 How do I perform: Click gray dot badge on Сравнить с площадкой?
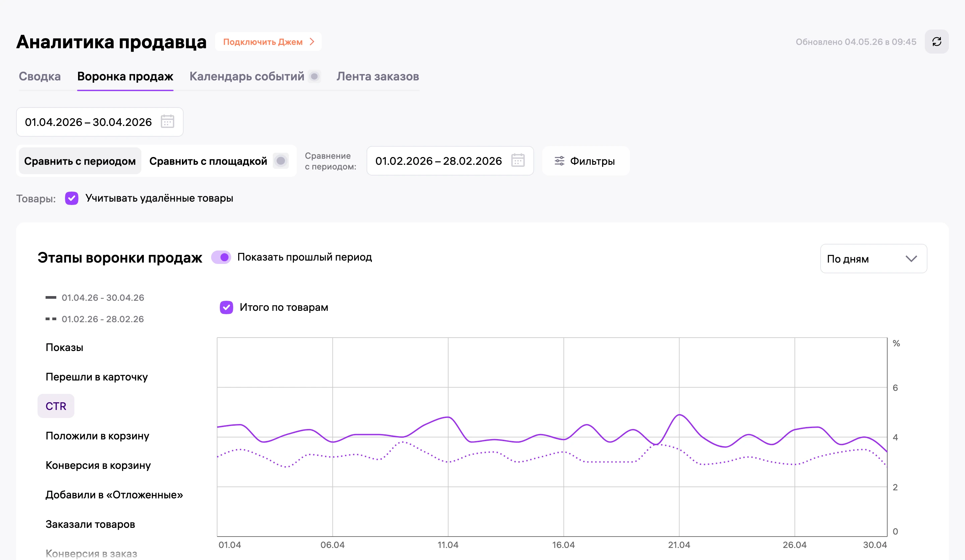pyautogui.click(x=281, y=161)
